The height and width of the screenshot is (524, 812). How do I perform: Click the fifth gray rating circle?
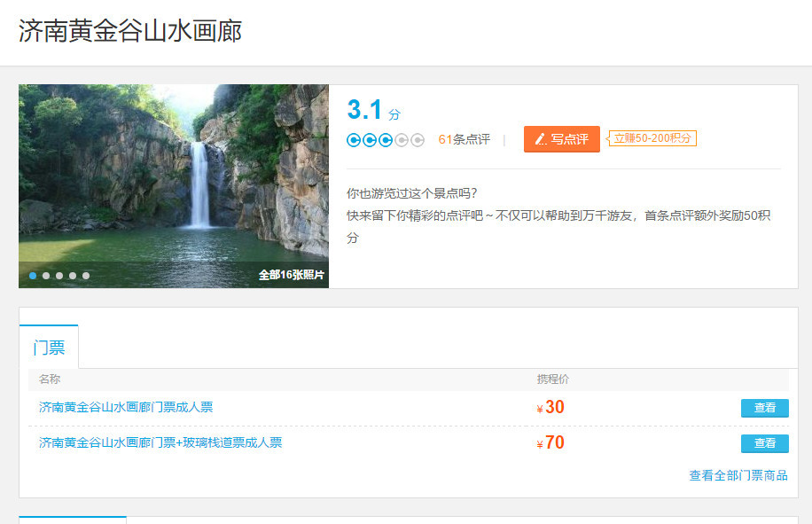click(x=418, y=140)
